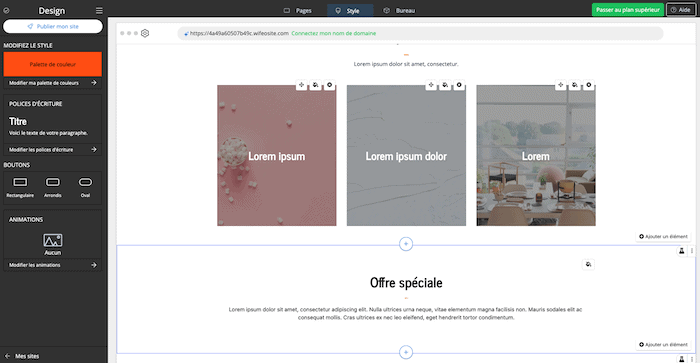The height and width of the screenshot is (363, 700).
Task: Open the three-dot menu of the Offre spéciale section
Action: pyautogui.click(x=692, y=251)
